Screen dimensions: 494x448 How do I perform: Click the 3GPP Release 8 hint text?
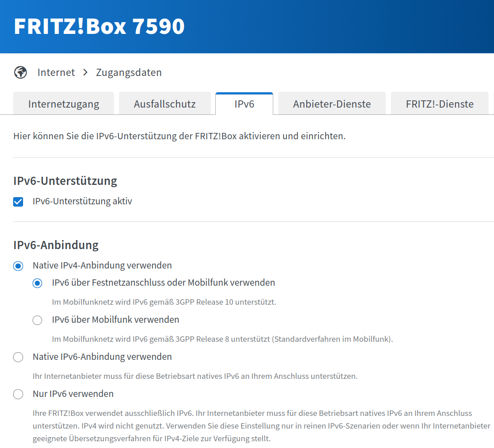(223, 339)
